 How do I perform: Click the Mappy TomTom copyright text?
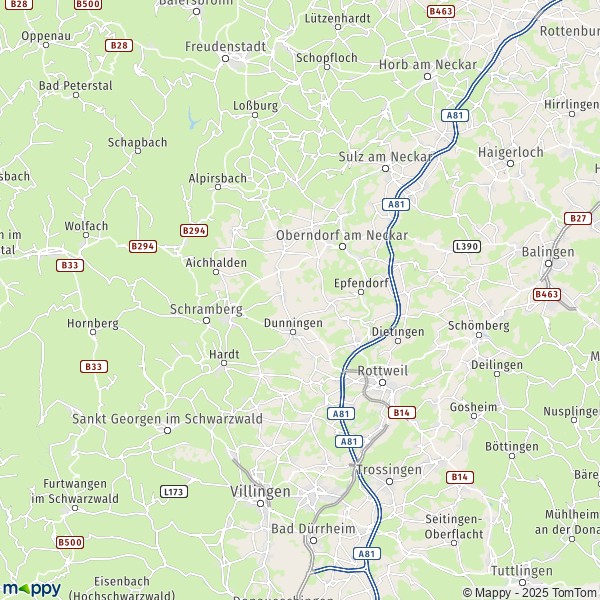pos(531,592)
